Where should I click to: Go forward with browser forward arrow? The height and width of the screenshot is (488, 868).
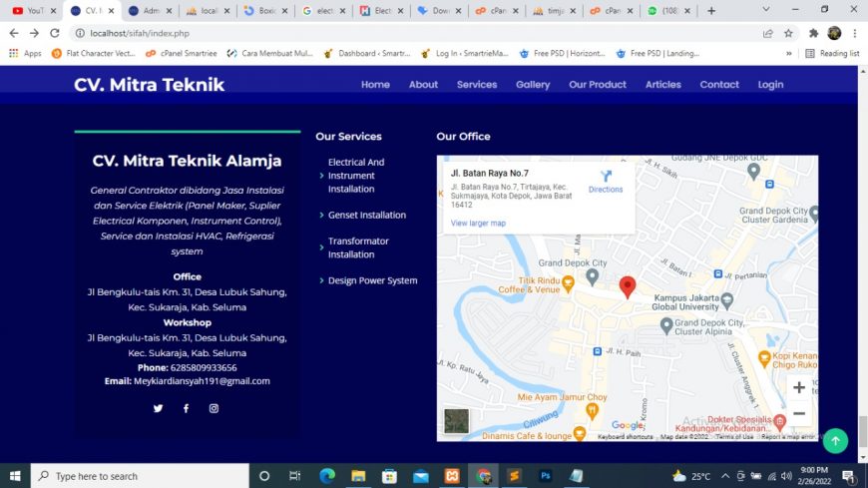point(34,33)
